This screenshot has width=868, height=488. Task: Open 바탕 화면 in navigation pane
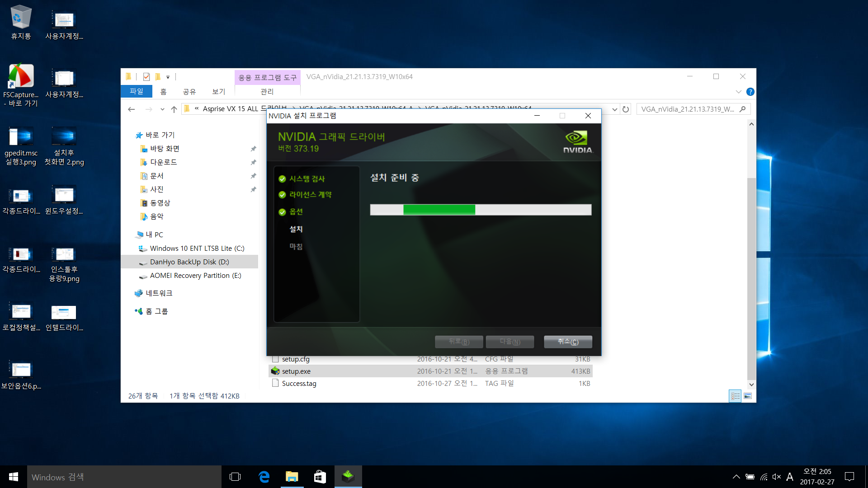[165, 149]
